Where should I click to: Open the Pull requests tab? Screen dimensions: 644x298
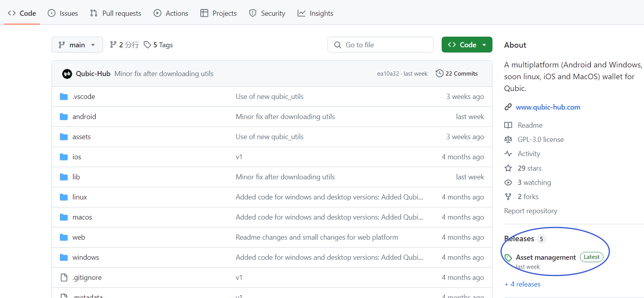(116, 13)
